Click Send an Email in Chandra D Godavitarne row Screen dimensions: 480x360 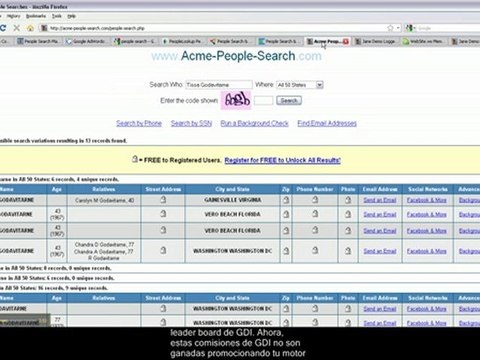coord(380,251)
